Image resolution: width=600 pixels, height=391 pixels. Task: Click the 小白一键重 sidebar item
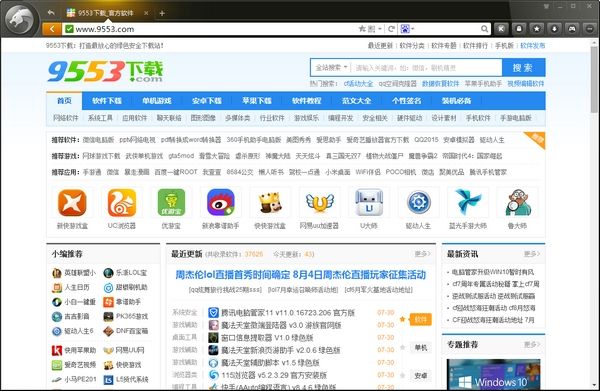click(x=73, y=301)
